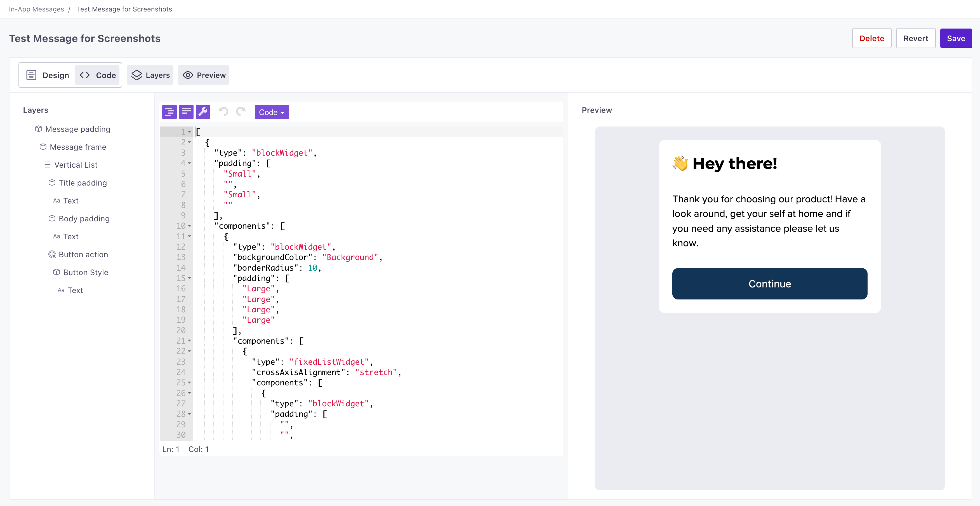980x506 pixels.
Task: Click the Revert button
Action: click(x=915, y=38)
